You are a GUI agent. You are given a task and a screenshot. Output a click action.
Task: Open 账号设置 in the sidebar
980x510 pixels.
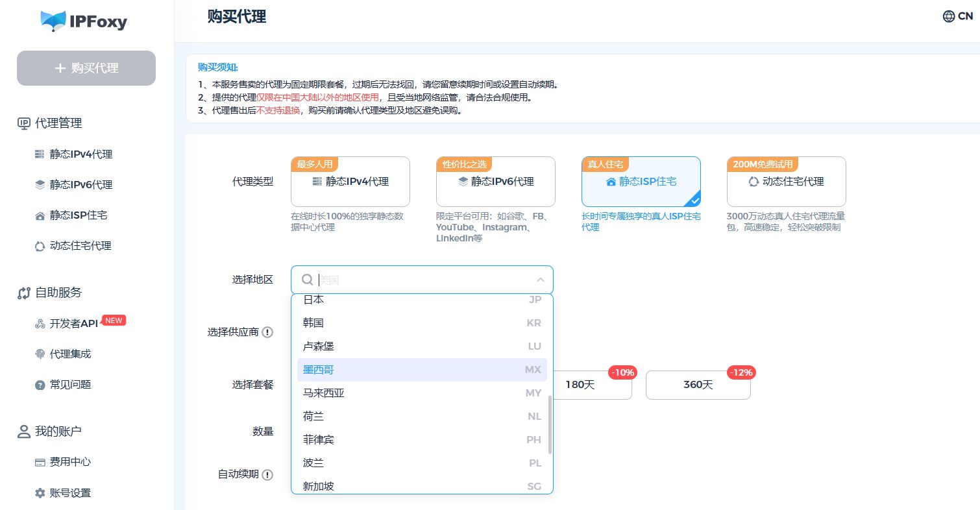[70, 493]
